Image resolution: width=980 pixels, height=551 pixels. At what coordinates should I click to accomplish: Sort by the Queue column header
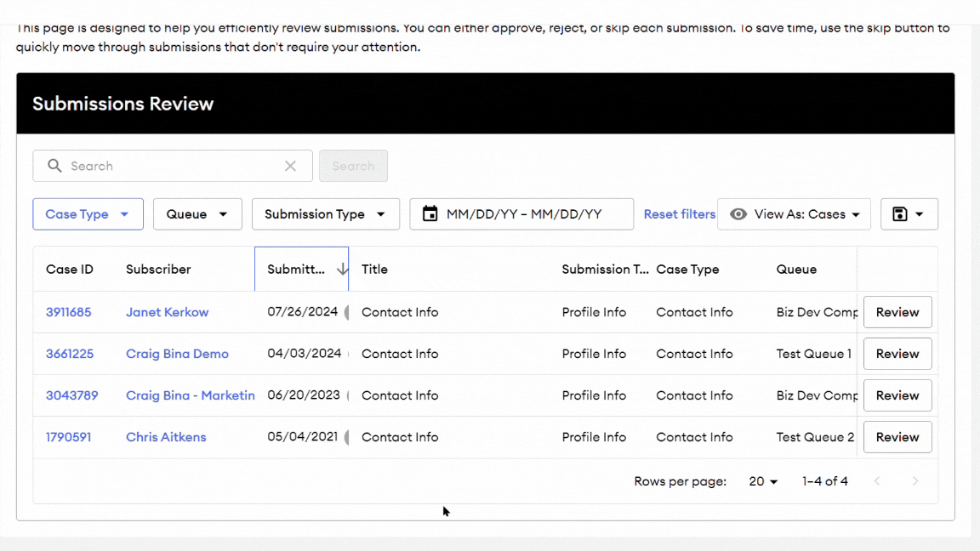tap(796, 270)
